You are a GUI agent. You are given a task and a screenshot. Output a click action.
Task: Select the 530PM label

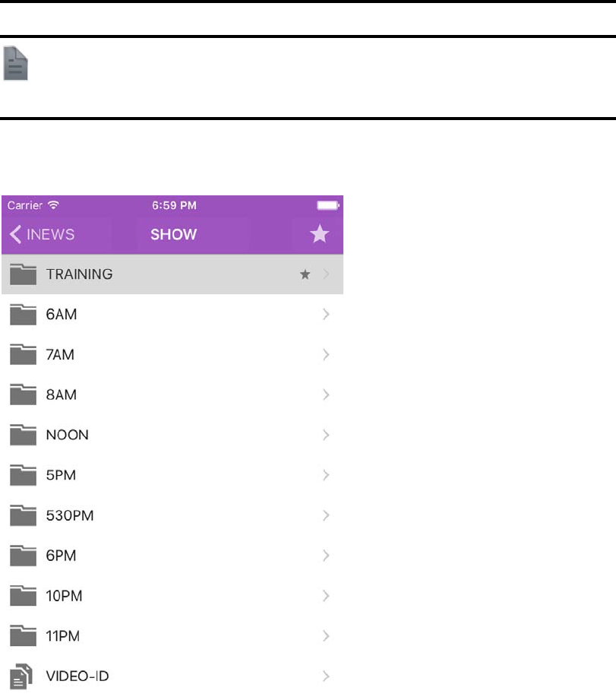pyautogui.click(x=70, y=515)
